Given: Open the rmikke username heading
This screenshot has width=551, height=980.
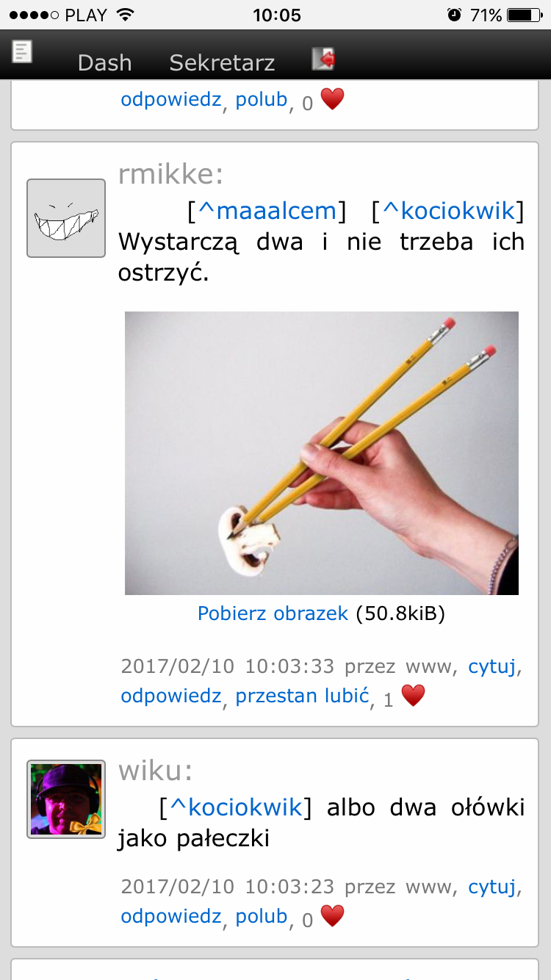Looking at the screenshot, I should tap(170, 175).
